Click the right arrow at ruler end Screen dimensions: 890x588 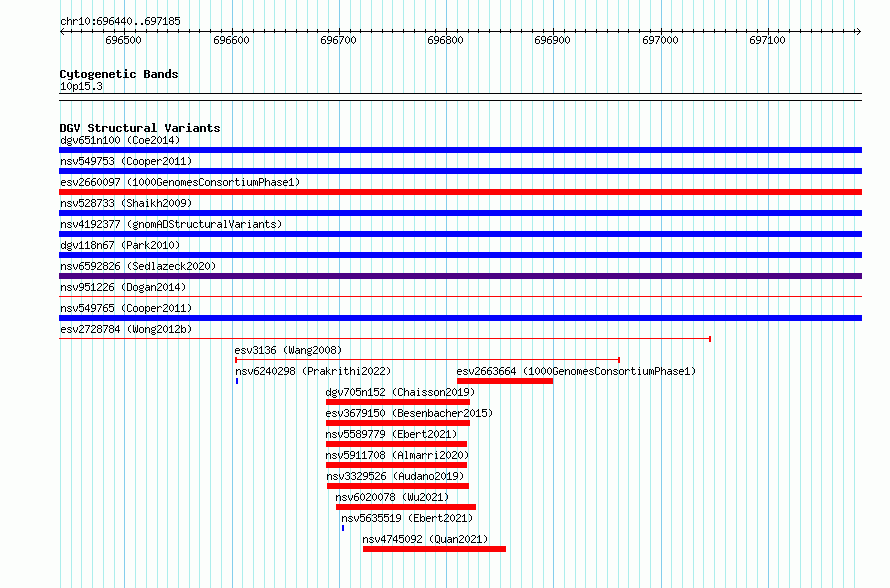coord(859,32)
